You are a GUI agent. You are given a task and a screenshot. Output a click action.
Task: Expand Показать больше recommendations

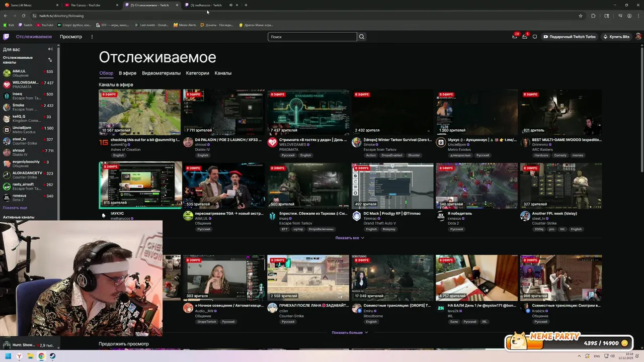[x=350, y=332]
